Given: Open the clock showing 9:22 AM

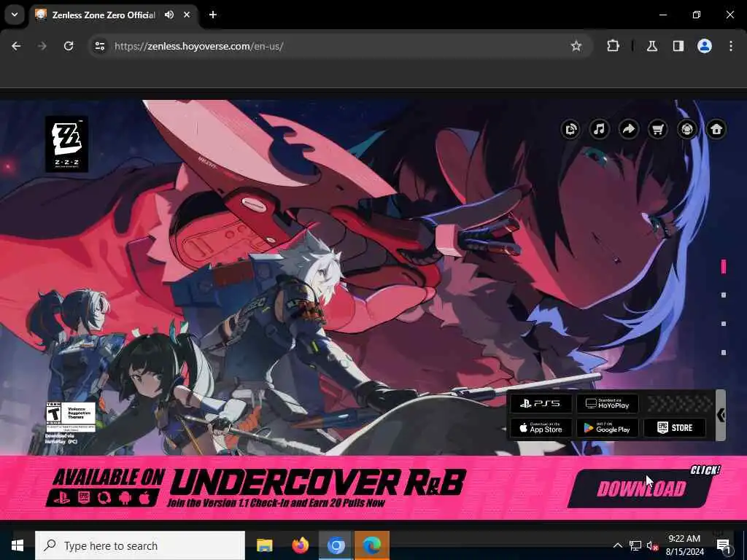Looking at the screenshot, I should pyautogui.click(x=684, y=545).
